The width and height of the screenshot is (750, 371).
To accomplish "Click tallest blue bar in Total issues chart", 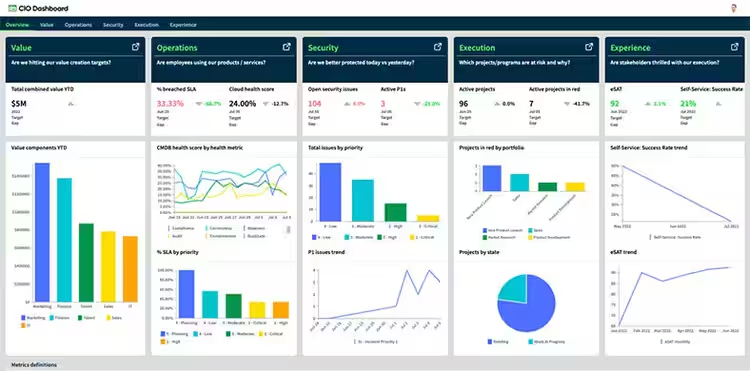I will click(x=331, y=192).
